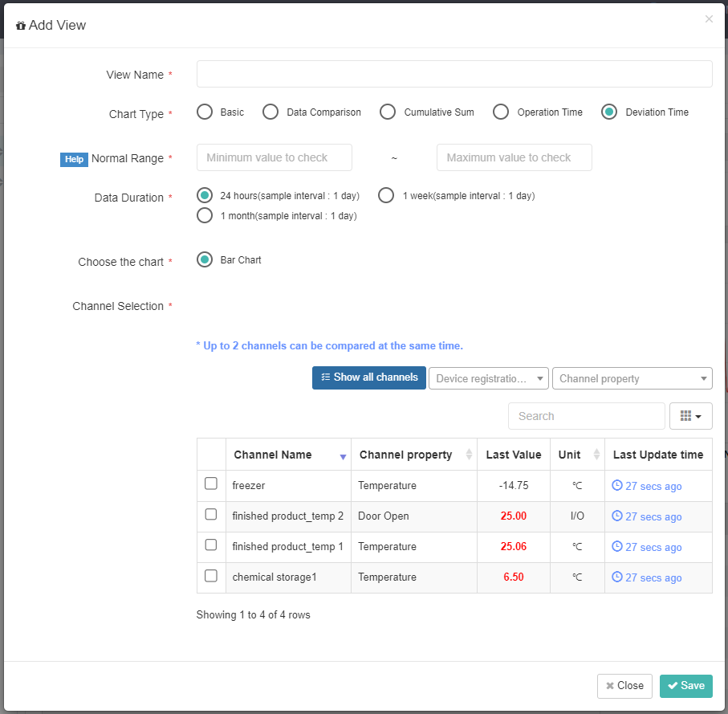Check chemical storage1 checkbox

[211, 576]
